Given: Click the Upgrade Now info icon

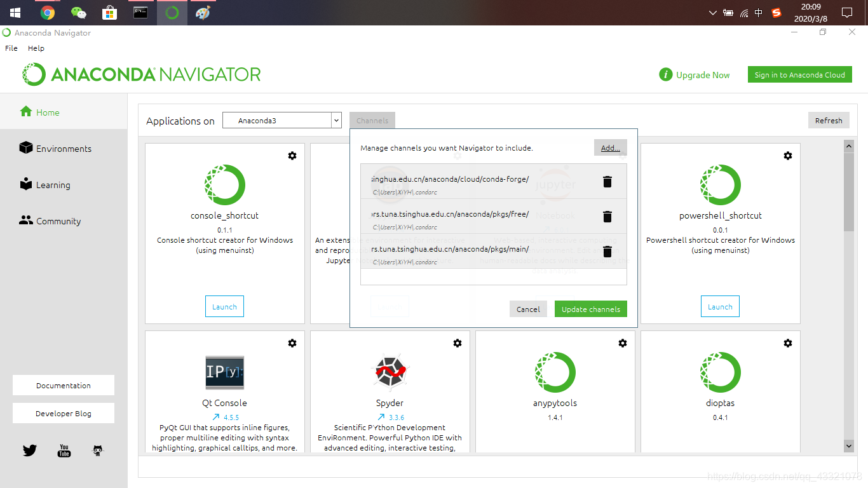Looking at the screenshot, I should pyautogui.click(x=665, y=75).
